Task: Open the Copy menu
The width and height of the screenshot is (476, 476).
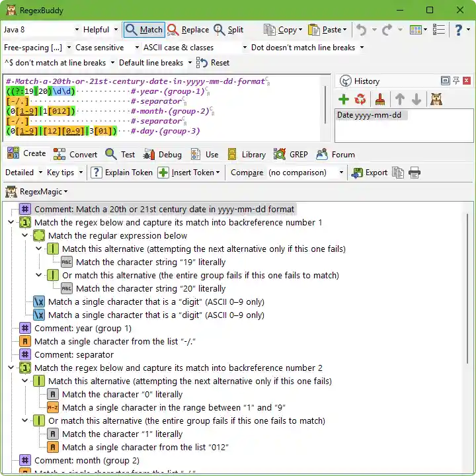Action: point(283,30)
